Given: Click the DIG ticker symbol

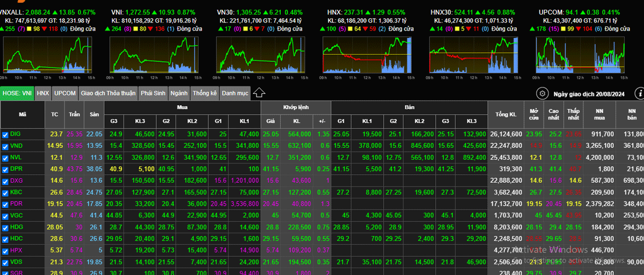Looking at the screenshot, I should (x=16, y=134).
